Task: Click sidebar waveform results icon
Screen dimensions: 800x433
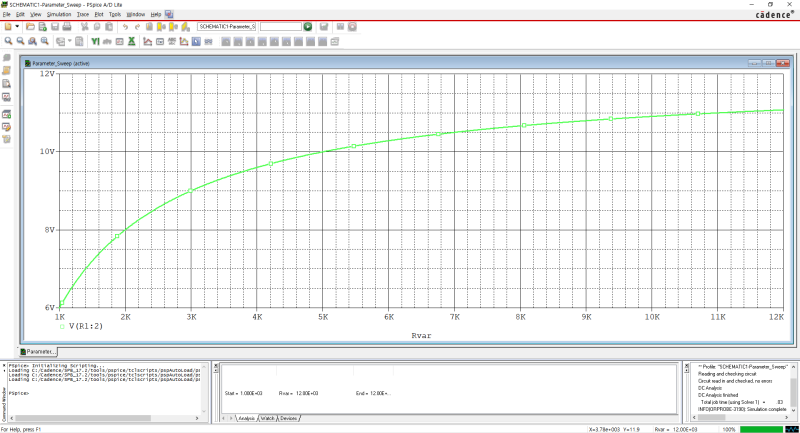Action: click(7, 97)
